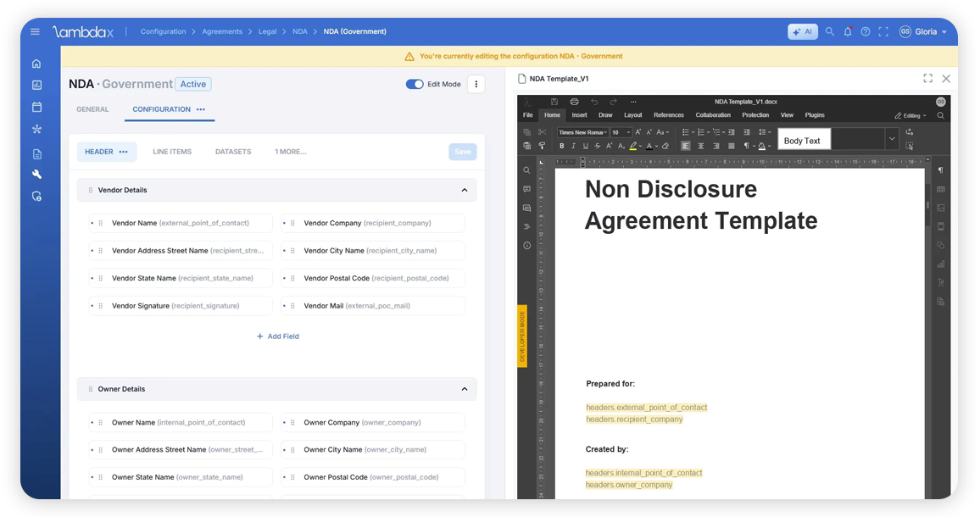
Task: Click Configuration in the breadcrumb
Action: point(163,31)
